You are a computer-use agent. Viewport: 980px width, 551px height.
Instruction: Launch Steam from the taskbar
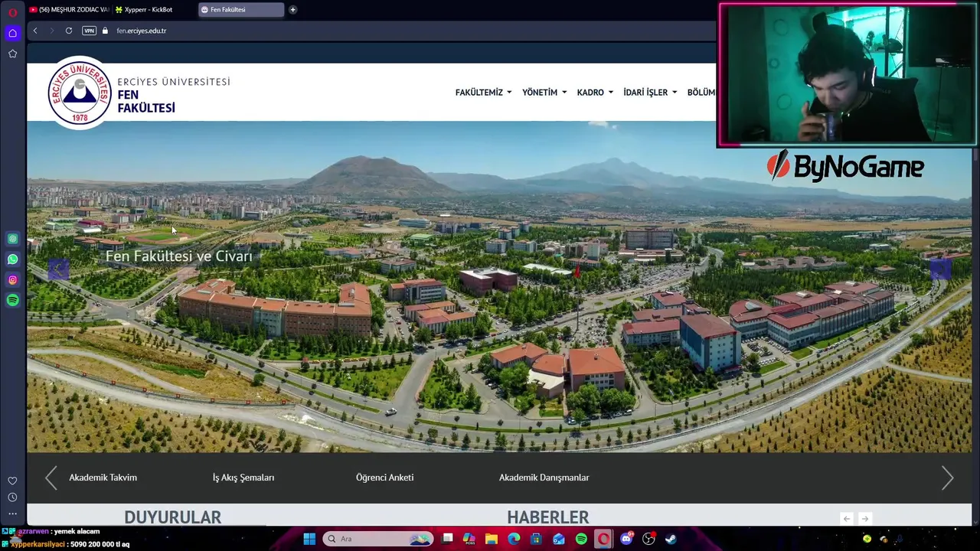click(671, 539)
